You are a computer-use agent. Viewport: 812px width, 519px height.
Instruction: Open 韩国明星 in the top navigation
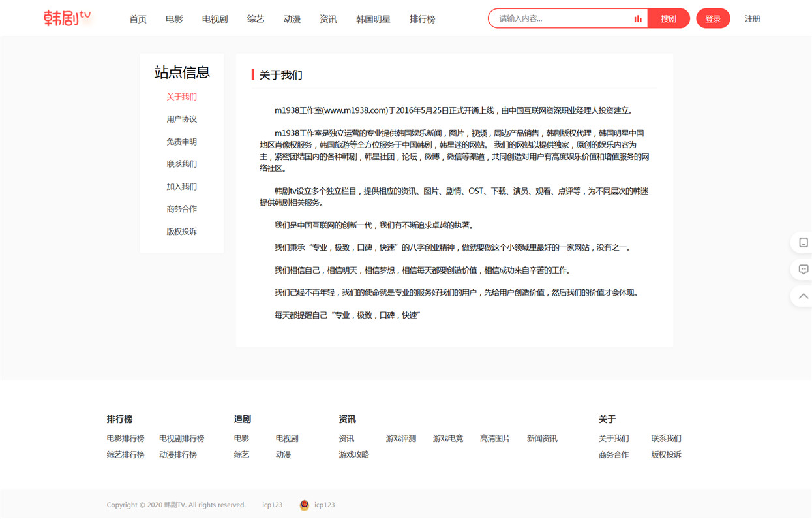373,19
